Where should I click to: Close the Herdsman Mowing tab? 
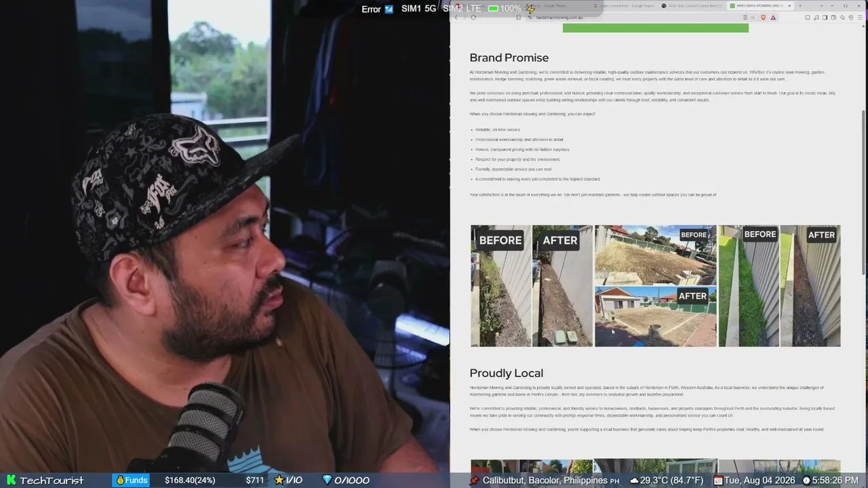(x=789, y=6)
